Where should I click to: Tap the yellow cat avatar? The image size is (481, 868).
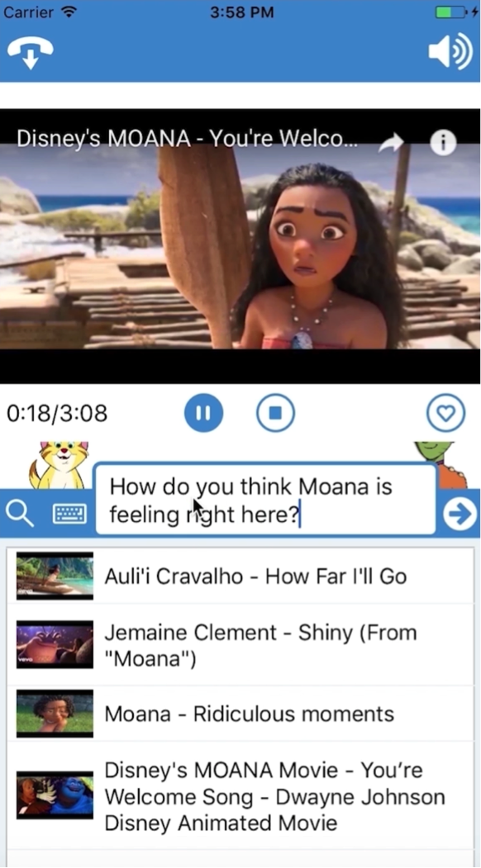[60, 465]
